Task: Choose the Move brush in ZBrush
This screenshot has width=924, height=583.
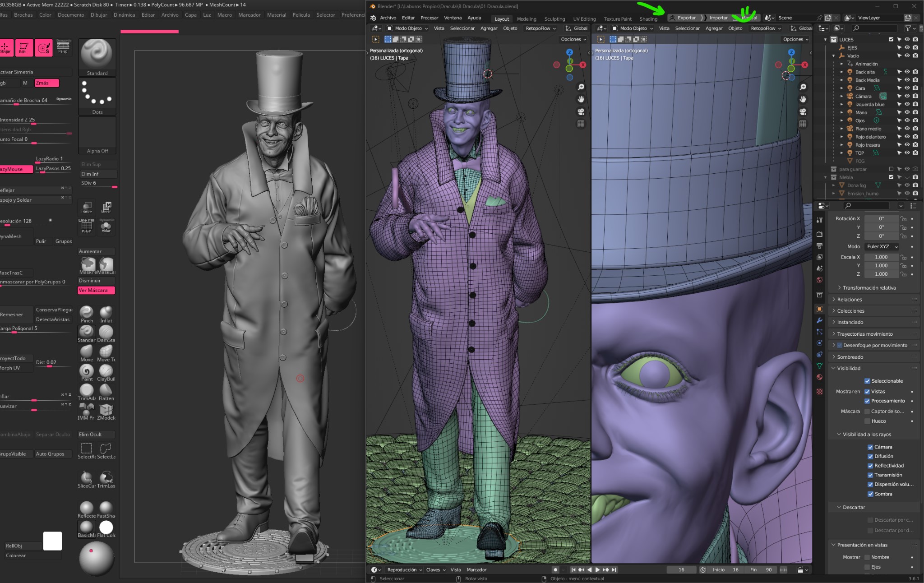Action: 87,353
